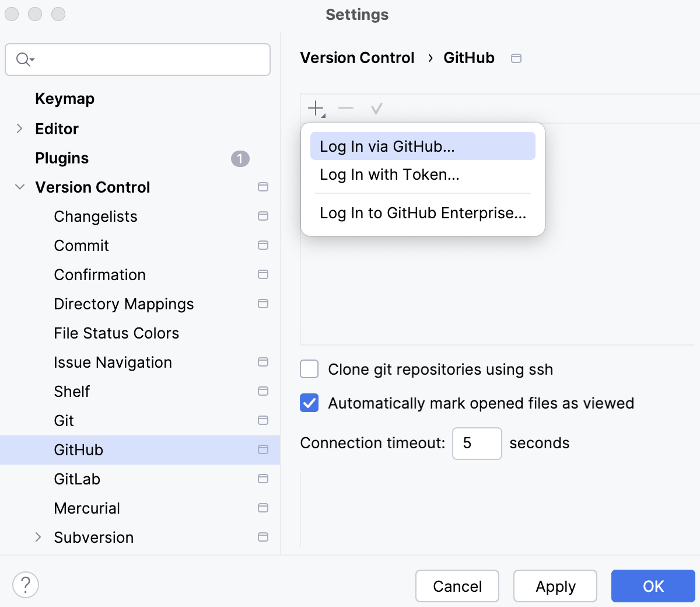This screenshot has width=700, height=607.
Task: Enable Clone git repositories using ssh
Action: click(x=309, y=369)
